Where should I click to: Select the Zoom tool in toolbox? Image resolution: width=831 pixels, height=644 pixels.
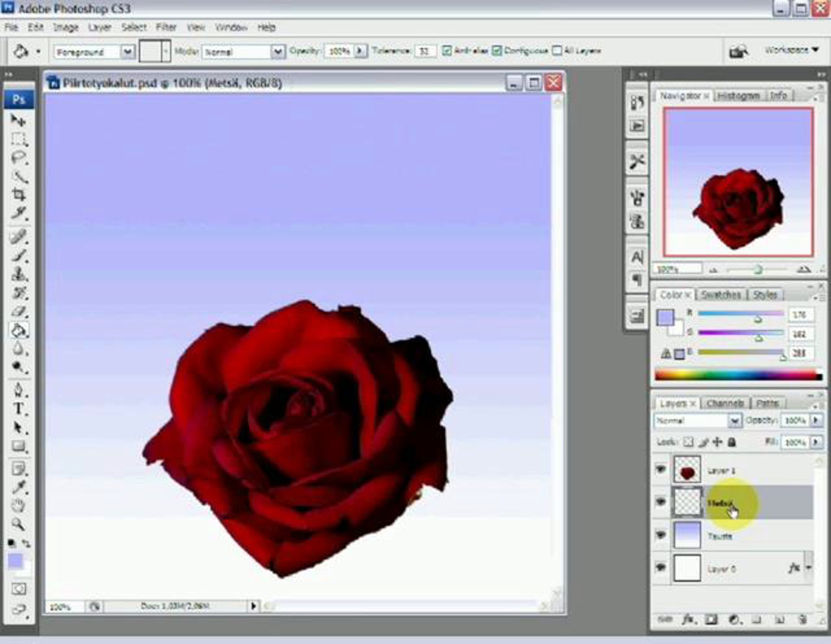click(18, 524)
